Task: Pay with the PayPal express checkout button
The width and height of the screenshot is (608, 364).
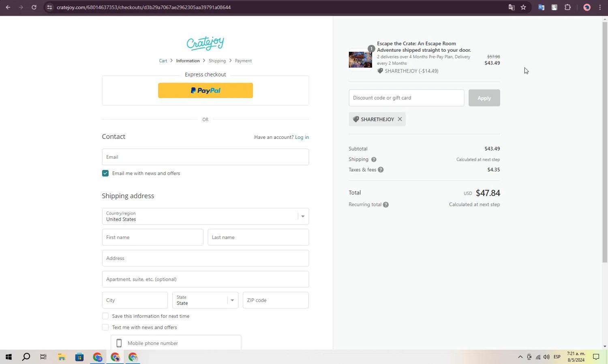Action: point(205,90)
